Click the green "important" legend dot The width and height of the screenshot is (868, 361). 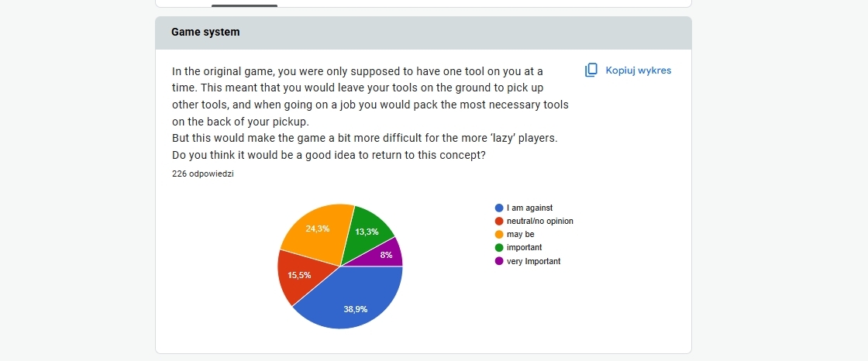499,248
